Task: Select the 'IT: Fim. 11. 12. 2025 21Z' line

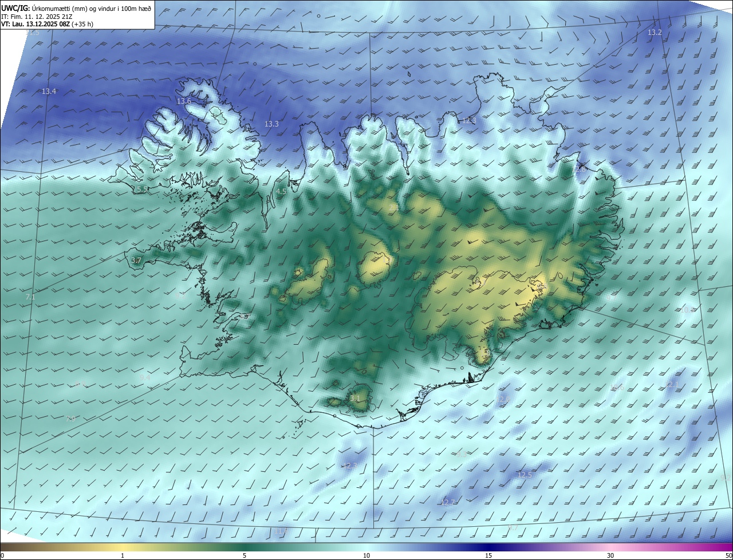Action: tap(37, 17)
